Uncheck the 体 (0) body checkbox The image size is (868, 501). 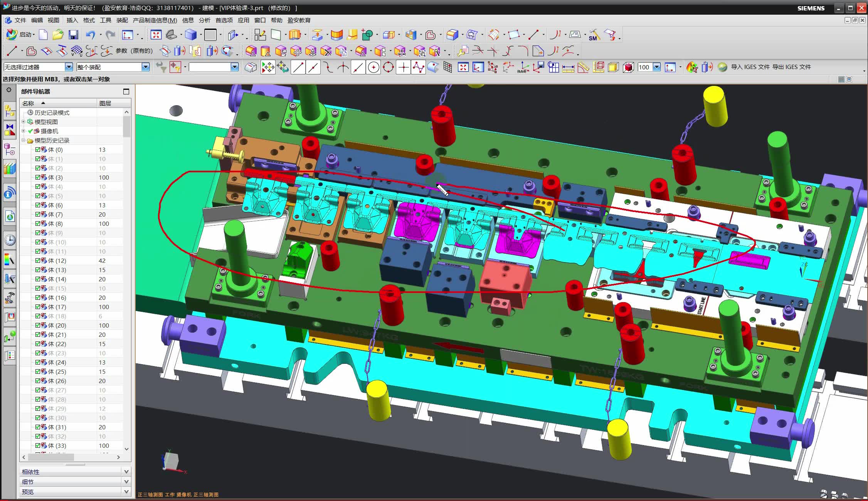click(38, 150)
